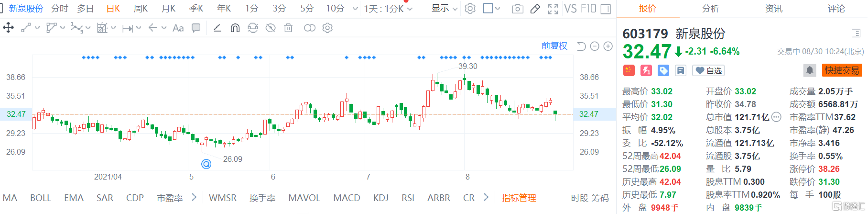Select the date range measuring tool

128,28
